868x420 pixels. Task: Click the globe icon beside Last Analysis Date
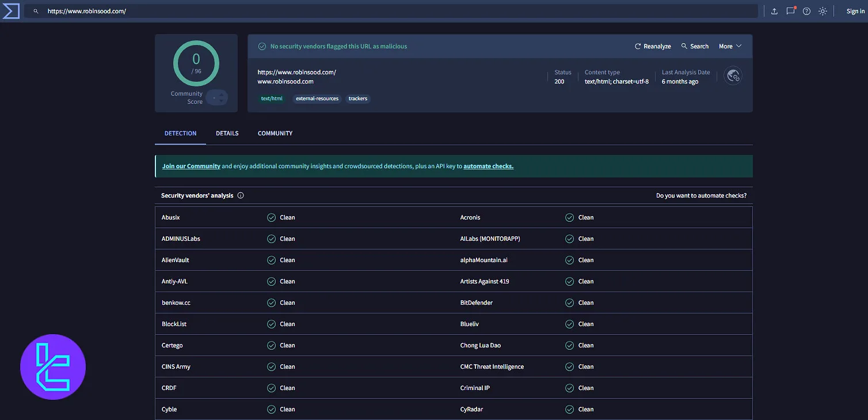tap(733, 75)
